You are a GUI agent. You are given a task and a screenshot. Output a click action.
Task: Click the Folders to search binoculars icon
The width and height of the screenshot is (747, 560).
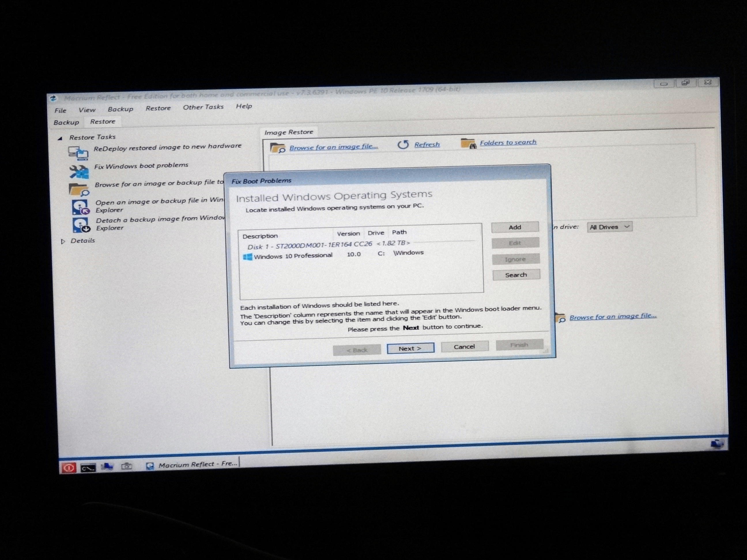pyautogui.click(x=469, y=143)
